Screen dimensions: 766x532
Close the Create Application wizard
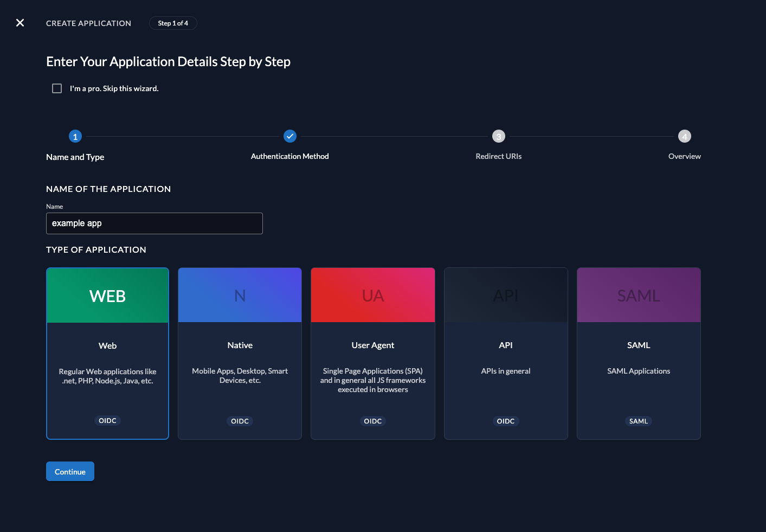tap(20, 23)
